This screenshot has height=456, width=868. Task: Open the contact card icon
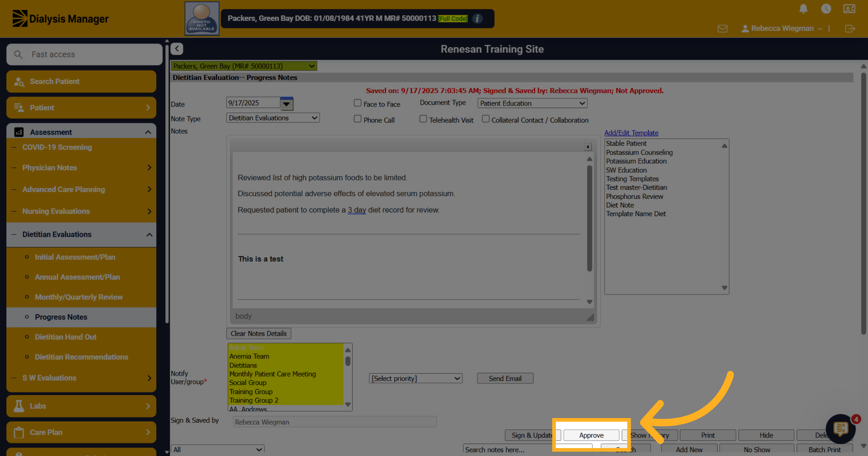pos(849,9)
